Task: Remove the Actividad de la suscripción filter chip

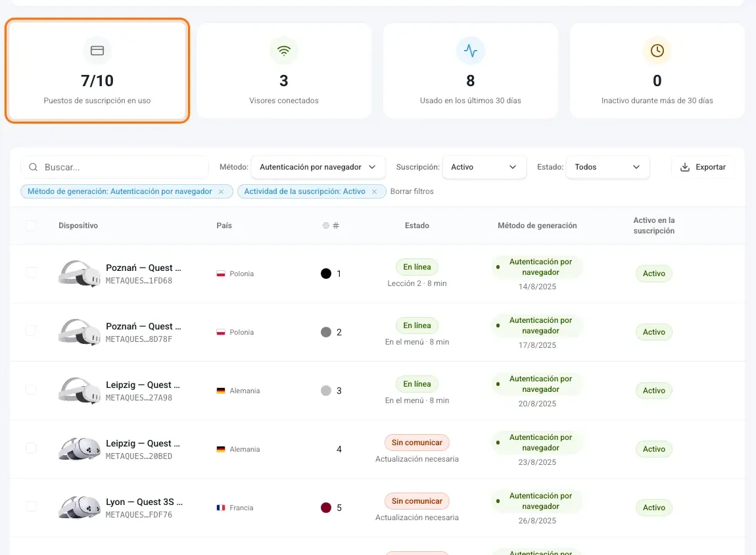Action: coord(374,191)
